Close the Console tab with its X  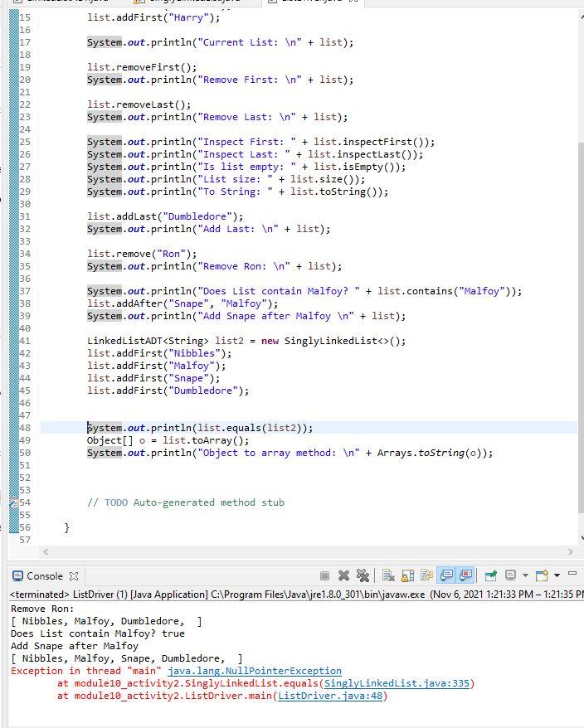pos(73,576)
